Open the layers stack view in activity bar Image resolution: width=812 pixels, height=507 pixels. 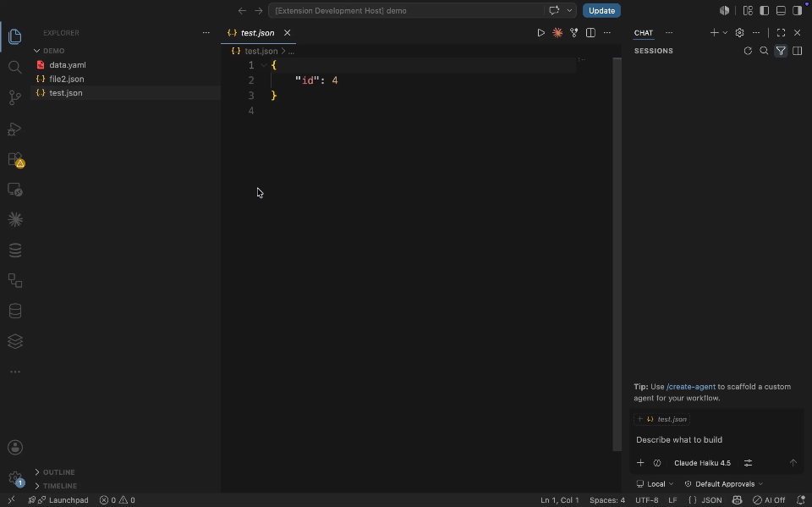point(15,341)
